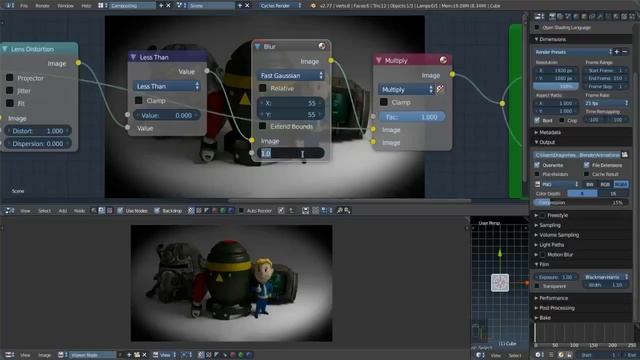Open the node editor Add menu
This screenshot has width=640, height=360.
tap(62, 211)
